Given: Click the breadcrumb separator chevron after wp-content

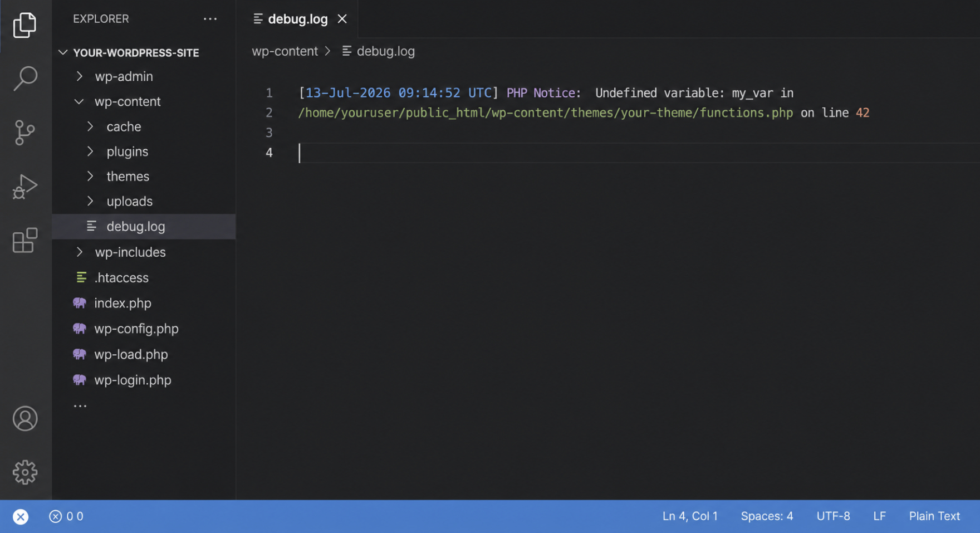Looking at the screenshot, I should pyautogui.click(x=328, y=51).
